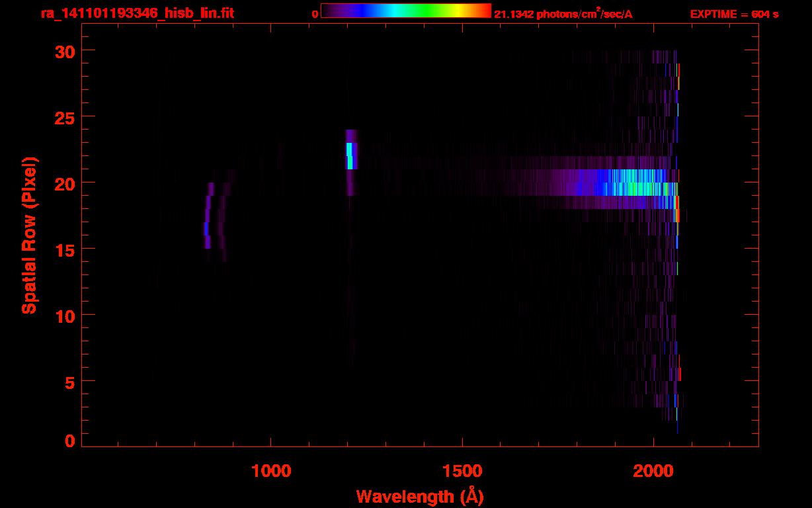Viewport: 812px width, 508px height.
Task: Click the y-axis tick label 20
Action: [64, 183]
